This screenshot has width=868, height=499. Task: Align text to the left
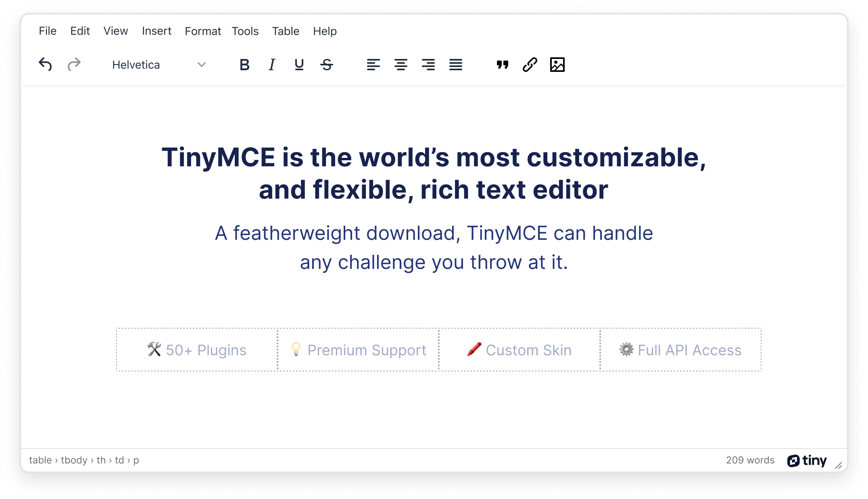[373, 65]
